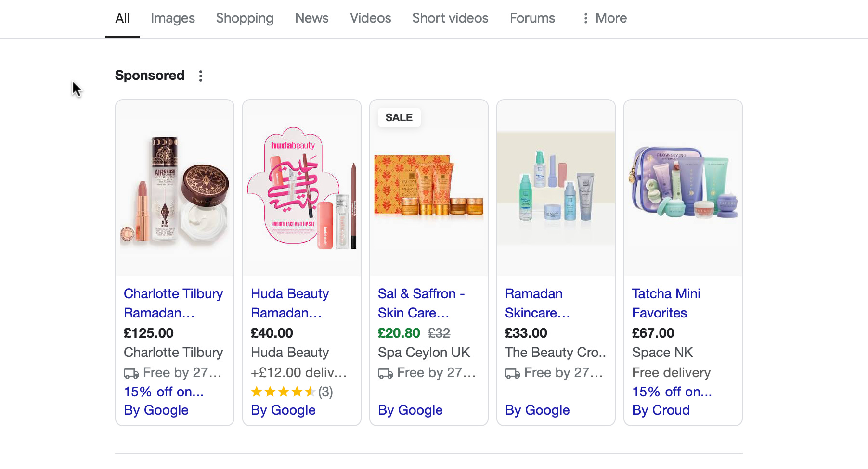Screen dimensions: 868x469
Task: Click the delivery truck icon under Spa Ceylon UK
Action: [386, 373]
